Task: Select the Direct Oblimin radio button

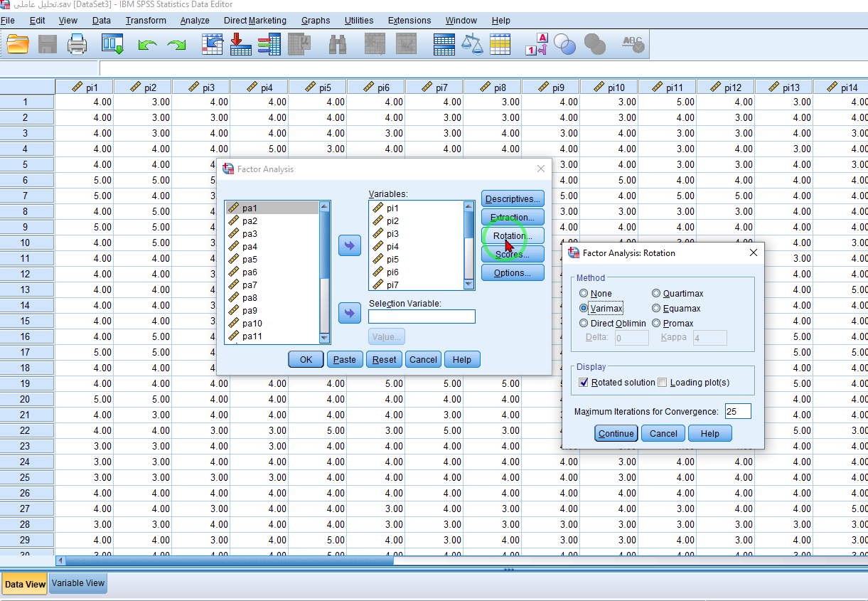Action: pyautogui.click(x=584, y=323)
